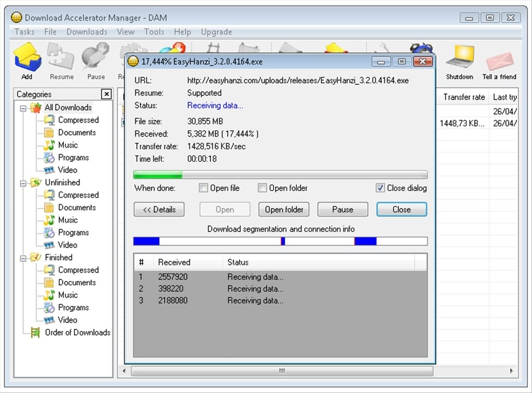The width and height of the screenshot is (532, 393).
Task: Collapse the Unfinished tree node
Action: (23, 184)
